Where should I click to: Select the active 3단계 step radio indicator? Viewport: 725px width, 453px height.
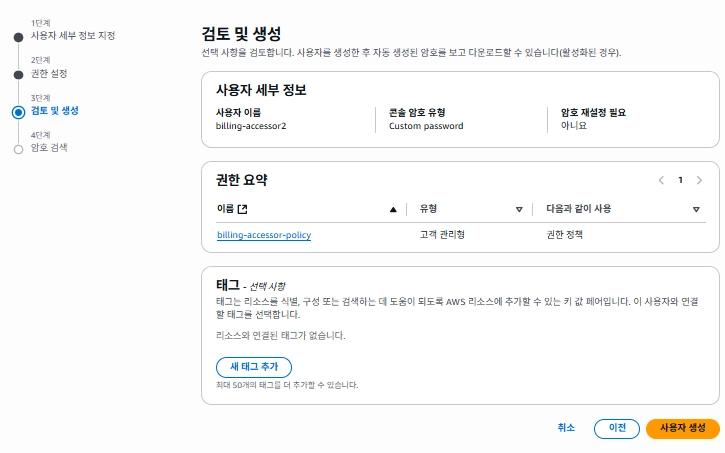[x=18, y=112]
